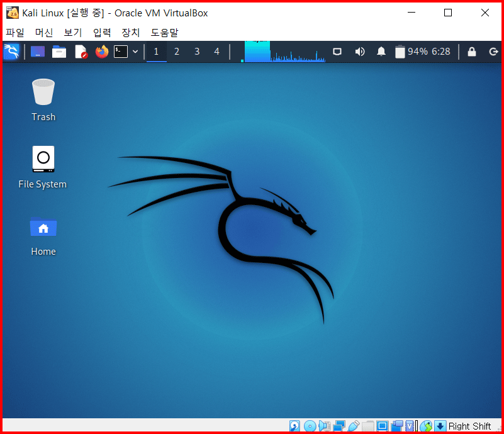Click the video capture recording status icon
This screenshot has width=504, height=434.
(397, 426)
